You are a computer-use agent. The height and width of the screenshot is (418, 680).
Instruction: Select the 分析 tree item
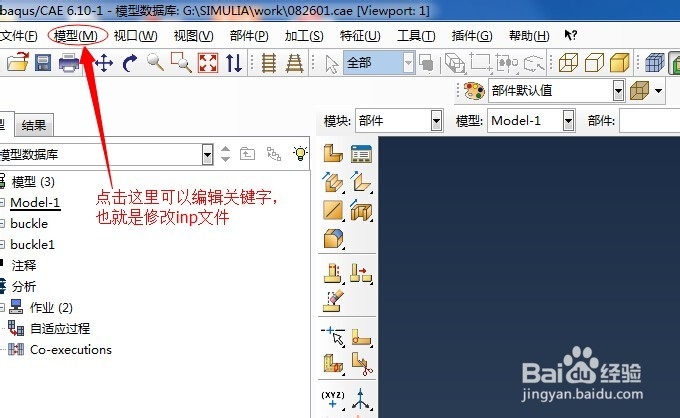click(x=24, y=286)
